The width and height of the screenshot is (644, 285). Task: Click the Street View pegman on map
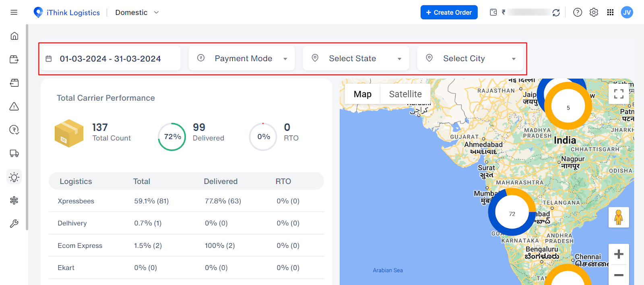[x=619, y=217]
